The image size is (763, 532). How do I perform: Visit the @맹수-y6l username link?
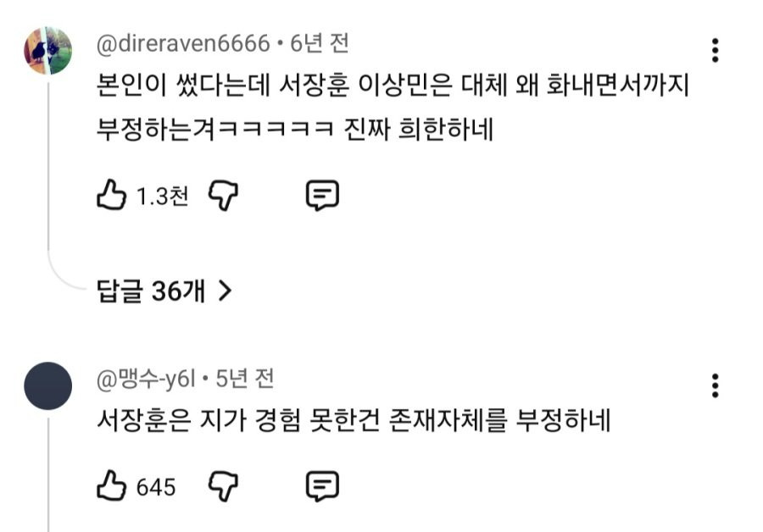pos(146,379)
